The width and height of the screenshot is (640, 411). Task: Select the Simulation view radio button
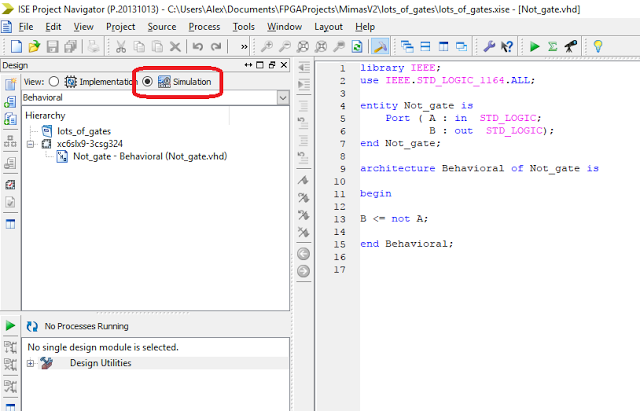tap(147, 82)
